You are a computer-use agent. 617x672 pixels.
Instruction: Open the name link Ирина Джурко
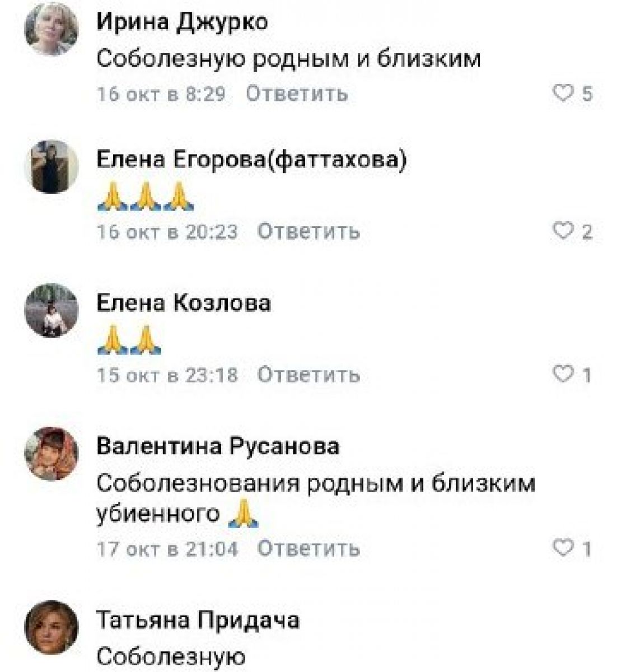coord(182,23)
